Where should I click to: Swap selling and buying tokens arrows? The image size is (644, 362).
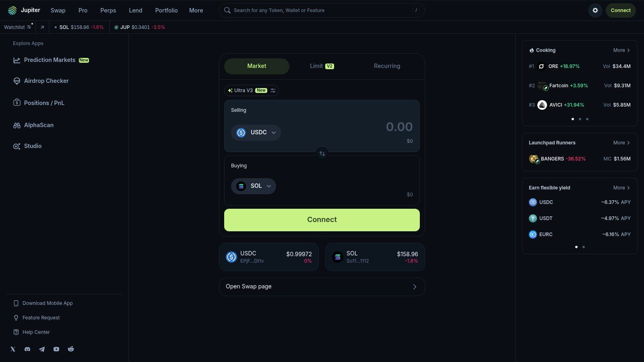pos(322,154)
